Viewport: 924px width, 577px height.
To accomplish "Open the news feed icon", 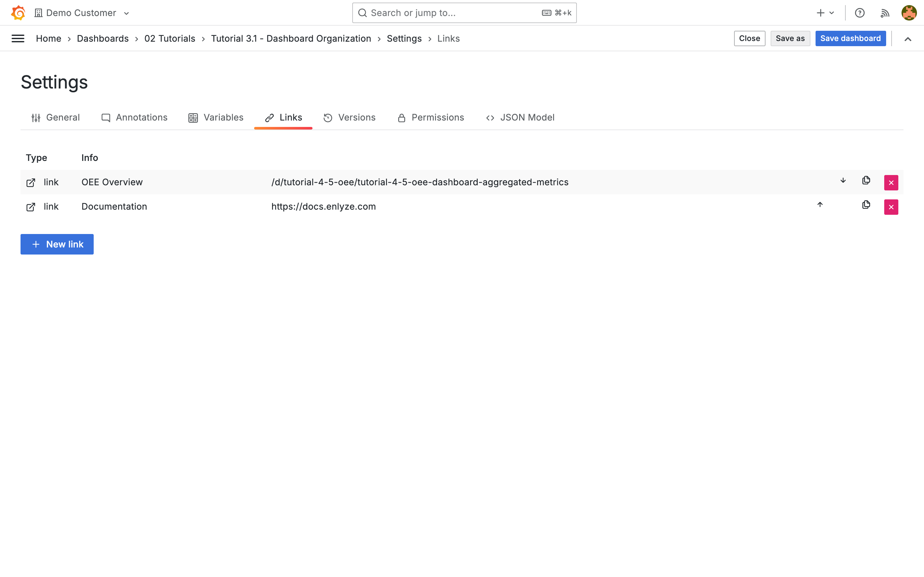I will (x=885, y=13).
